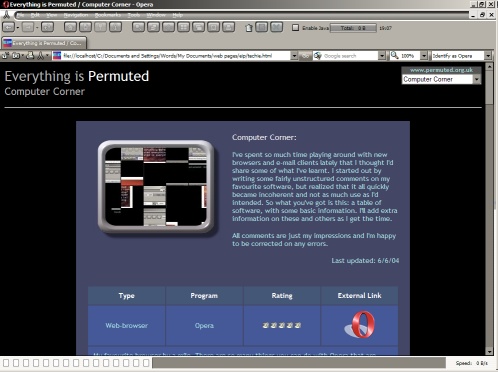Click the zoom magnifier icon beside 100%
The image size is (498, 372).
pyautogui.click(x=394, y=56)
